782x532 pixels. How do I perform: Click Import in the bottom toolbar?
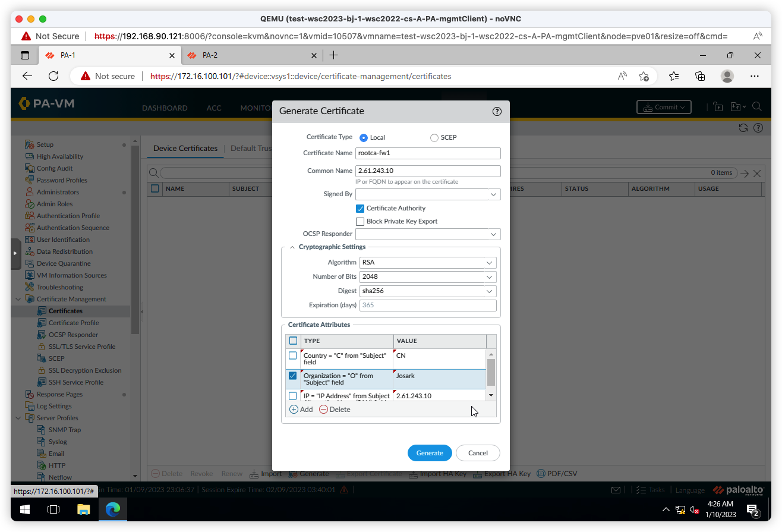point(266,474)
